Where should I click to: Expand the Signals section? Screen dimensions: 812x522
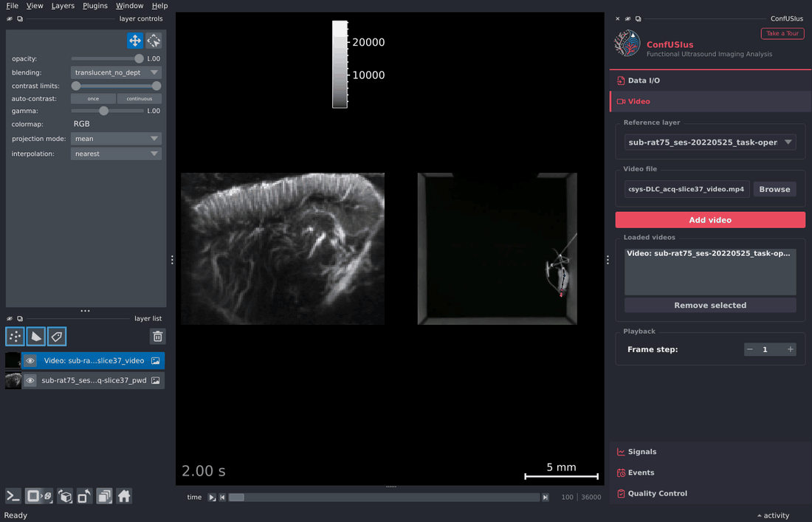click(x=710, y=452)
